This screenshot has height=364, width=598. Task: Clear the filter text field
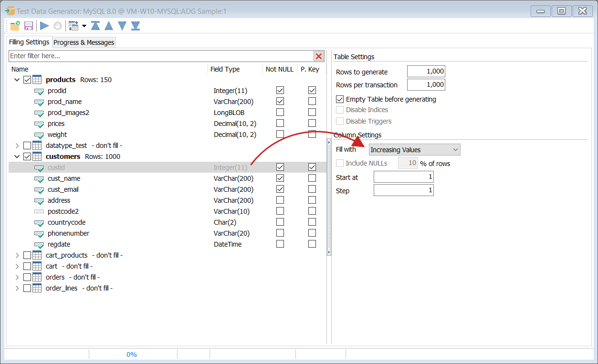(x=318, y=56)
